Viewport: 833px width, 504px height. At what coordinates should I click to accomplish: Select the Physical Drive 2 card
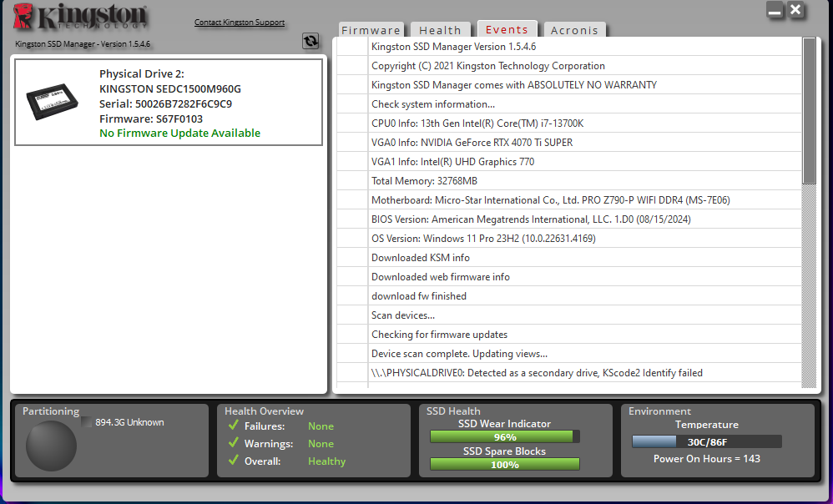169,103
